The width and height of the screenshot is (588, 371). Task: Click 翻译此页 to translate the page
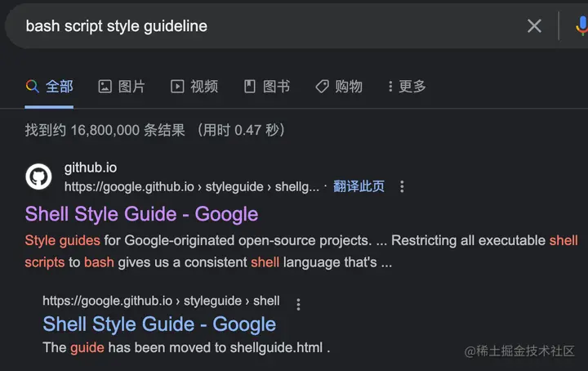(x=359, y=186)
